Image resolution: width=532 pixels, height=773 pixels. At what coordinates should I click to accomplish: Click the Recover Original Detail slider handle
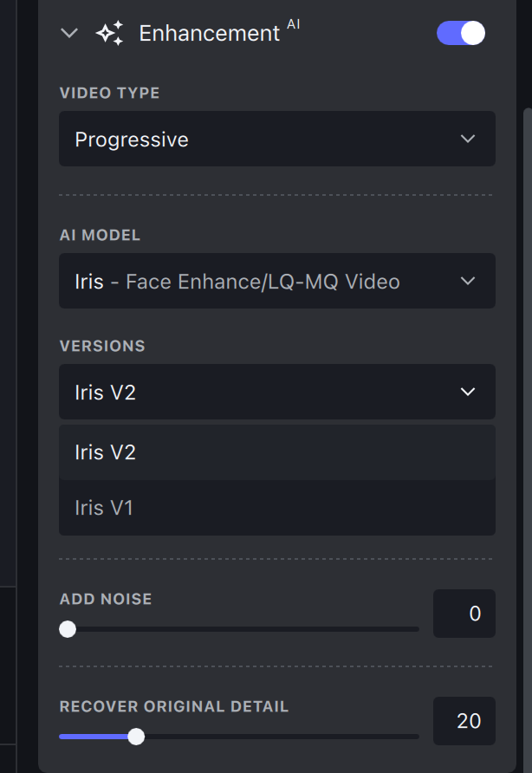tap(136, 737)
